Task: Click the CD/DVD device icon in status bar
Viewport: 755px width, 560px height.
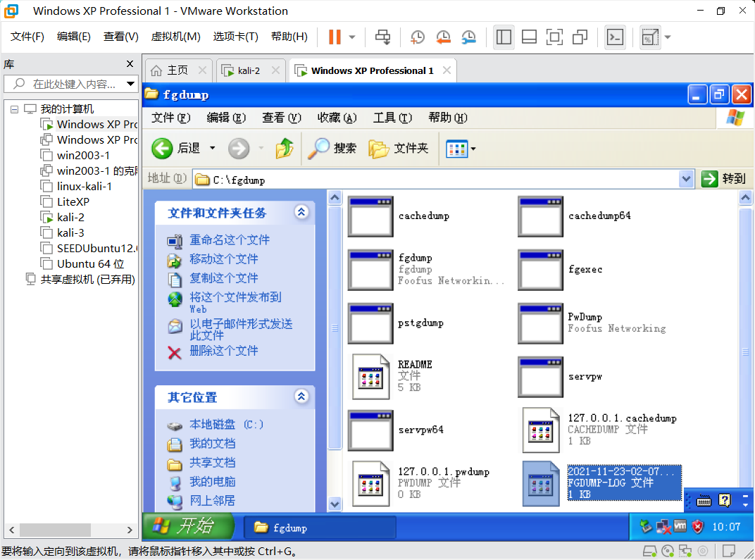Action: tap(667, 552)
